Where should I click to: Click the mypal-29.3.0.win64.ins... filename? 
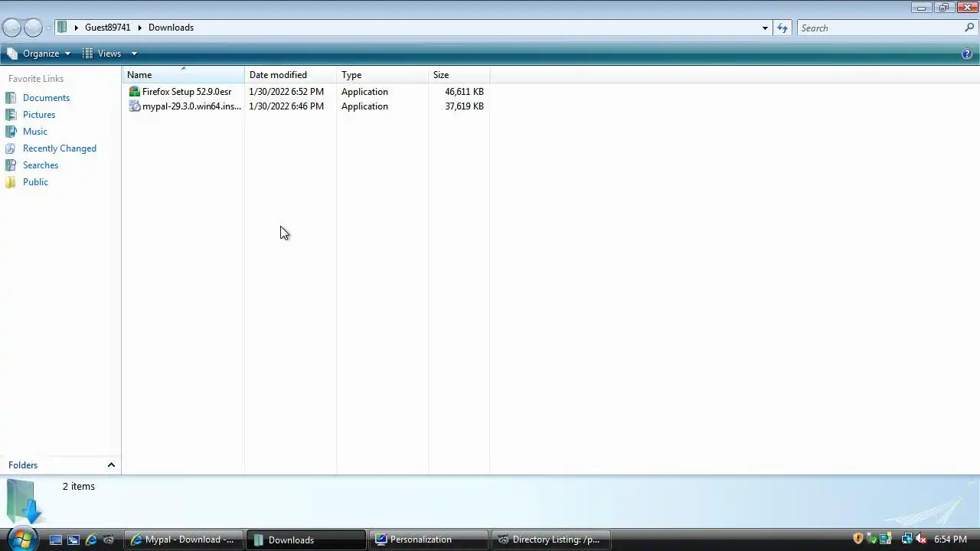[x=191, y=106]
